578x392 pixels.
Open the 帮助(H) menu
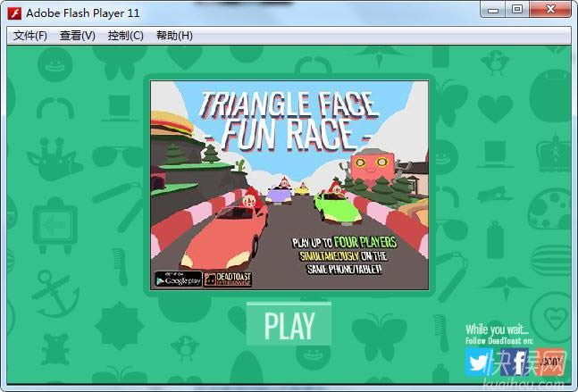[x=174, y=36]
